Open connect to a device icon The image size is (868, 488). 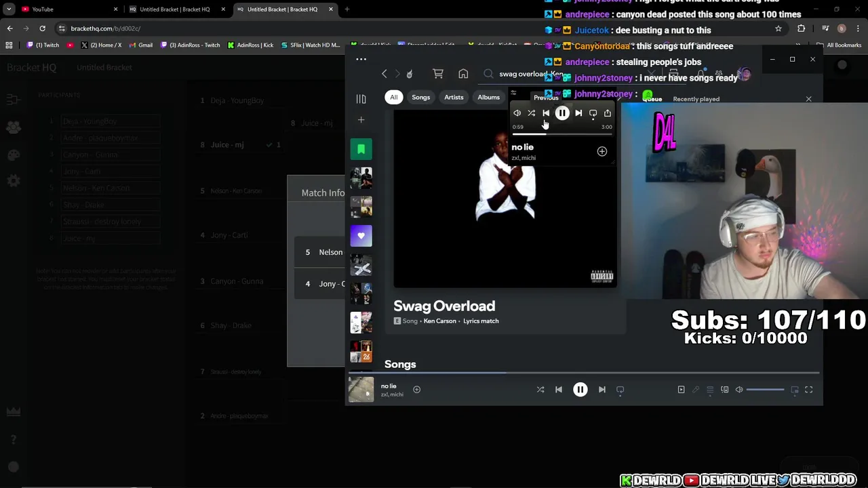tap(725, 390)
